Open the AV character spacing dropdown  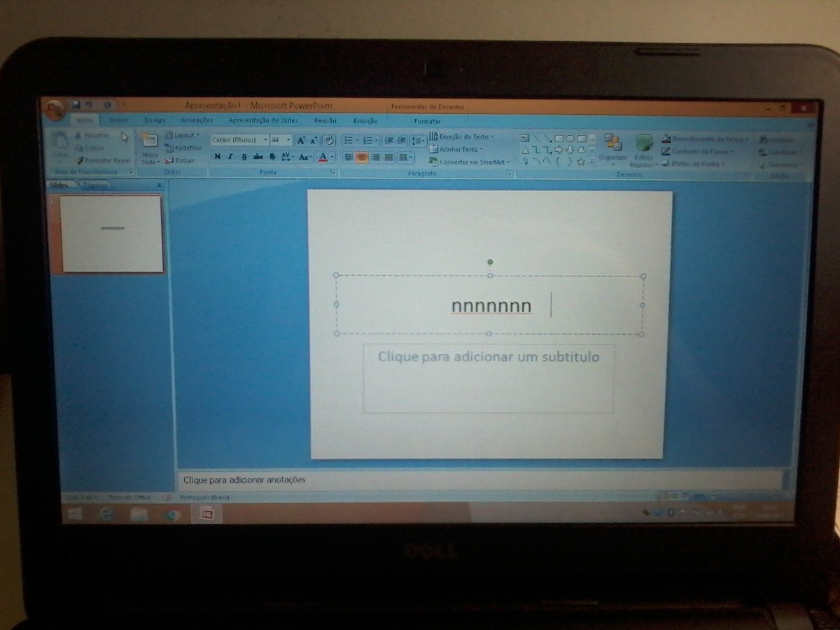[x=288, y=157]
